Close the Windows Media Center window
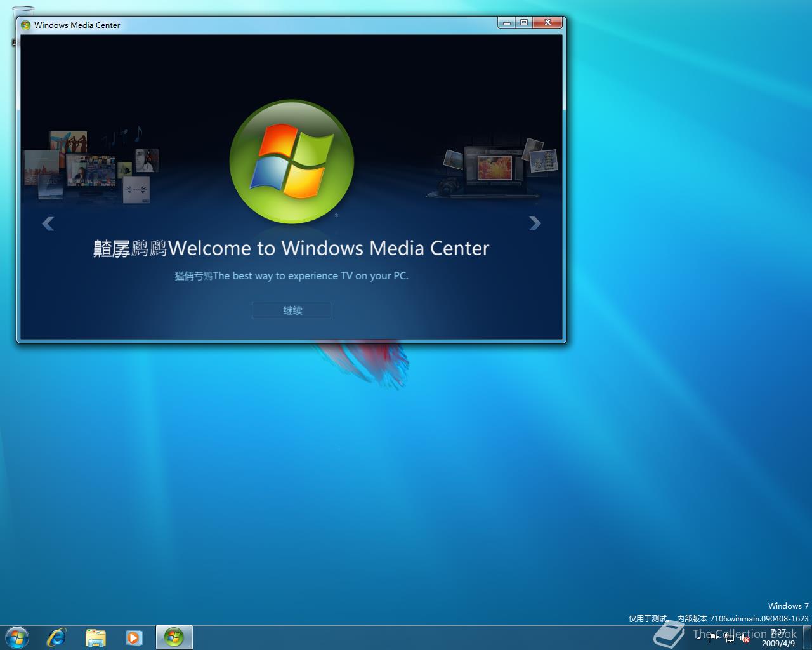The image size is (812, 650). [547, 23]
